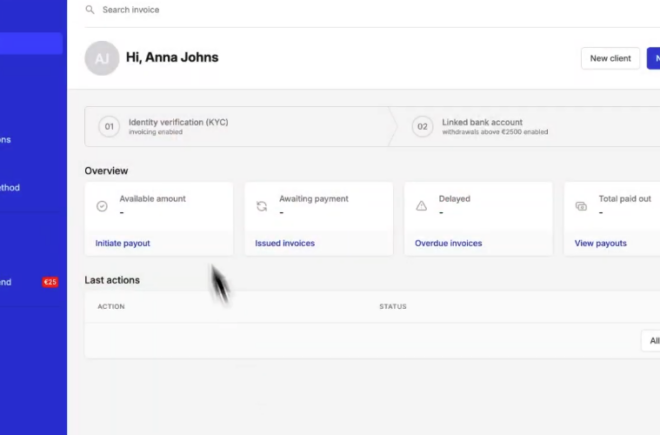The width and height of the screenshot is (660, 435).
Task: Click the Awaiting payment refresh icon
Action: pos(262,206)
